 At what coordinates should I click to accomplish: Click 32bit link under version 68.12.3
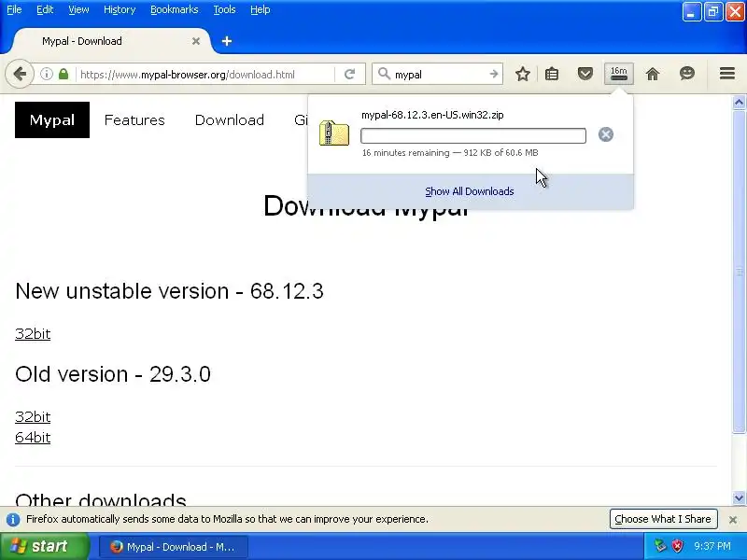point(33,334)
